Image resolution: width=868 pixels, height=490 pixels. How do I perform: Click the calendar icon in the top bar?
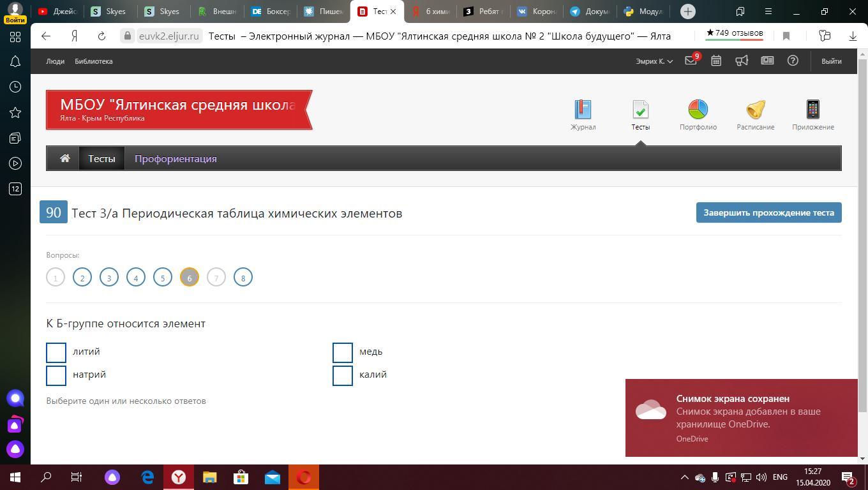tap(716, 61)
